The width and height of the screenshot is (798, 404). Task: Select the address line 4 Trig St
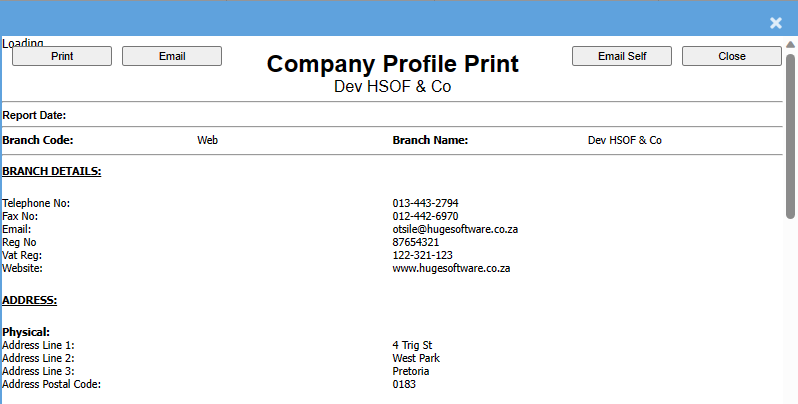412,345
